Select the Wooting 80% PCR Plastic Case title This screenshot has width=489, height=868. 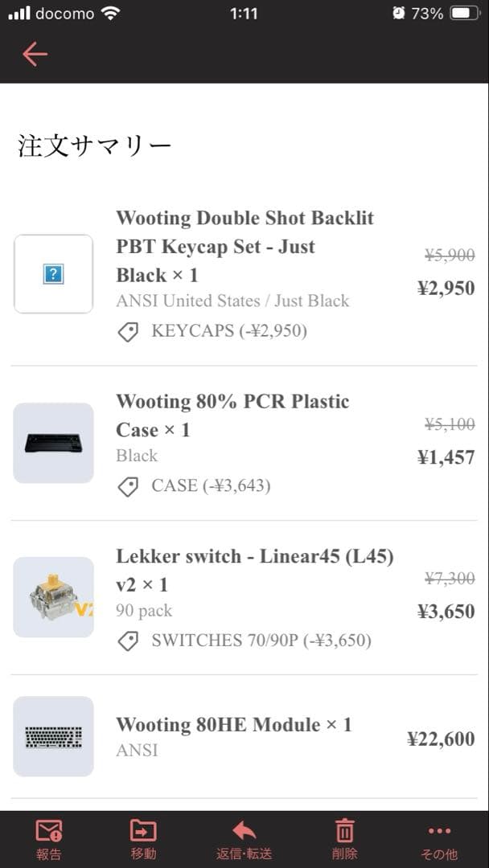coord(232,415)
